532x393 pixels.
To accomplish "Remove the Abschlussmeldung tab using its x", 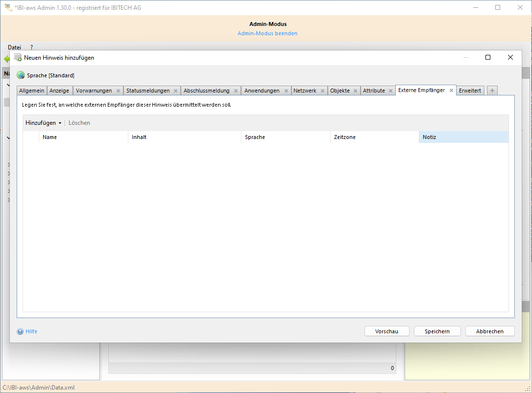I will [236, 91].
